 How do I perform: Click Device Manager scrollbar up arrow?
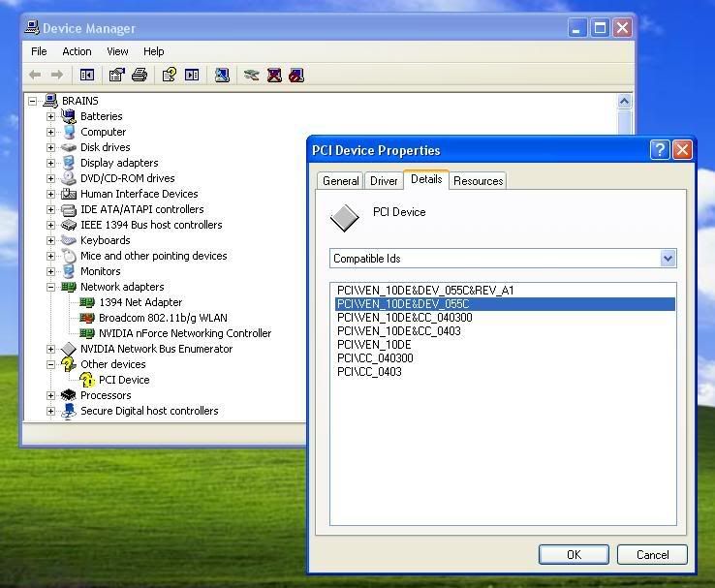[624, 101]
